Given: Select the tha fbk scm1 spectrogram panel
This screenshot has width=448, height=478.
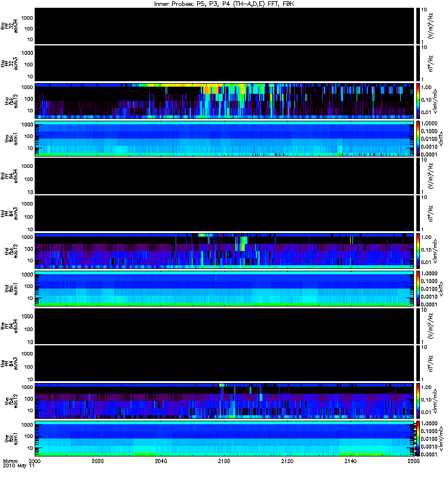Looking at the screenshot, I should [225, 139].
